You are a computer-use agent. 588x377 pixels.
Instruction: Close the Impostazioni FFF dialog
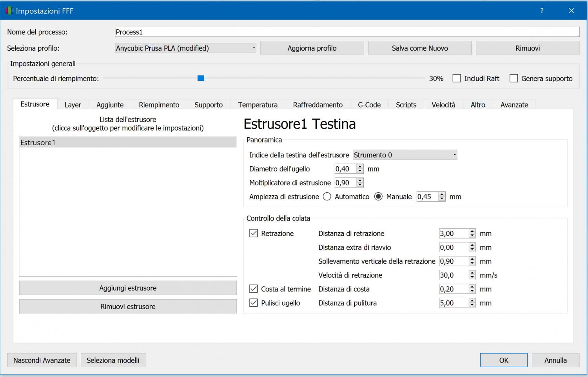point(572,11)
